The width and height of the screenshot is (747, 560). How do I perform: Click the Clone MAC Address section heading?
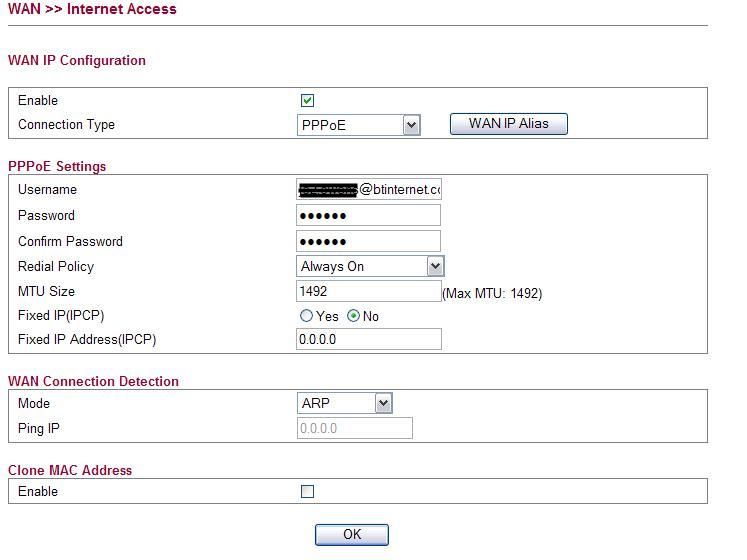(70, 470)
